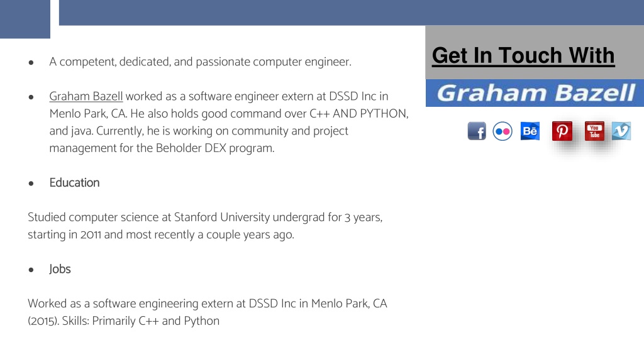This screenshot has width=644, height=362.
Task: Click the wide blue header bar
Action: [x=352, y=13]
